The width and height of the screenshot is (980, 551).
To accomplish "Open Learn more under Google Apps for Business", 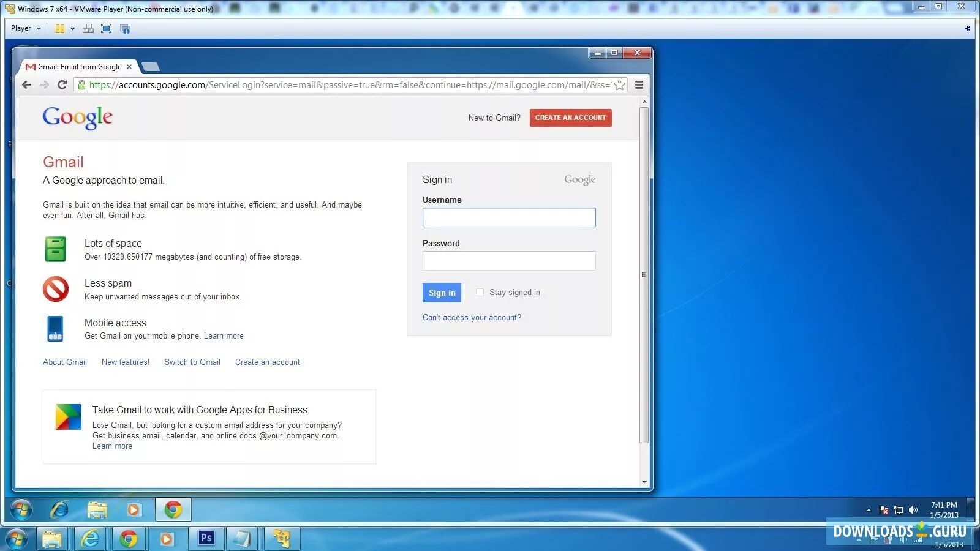I will point(112,446).
